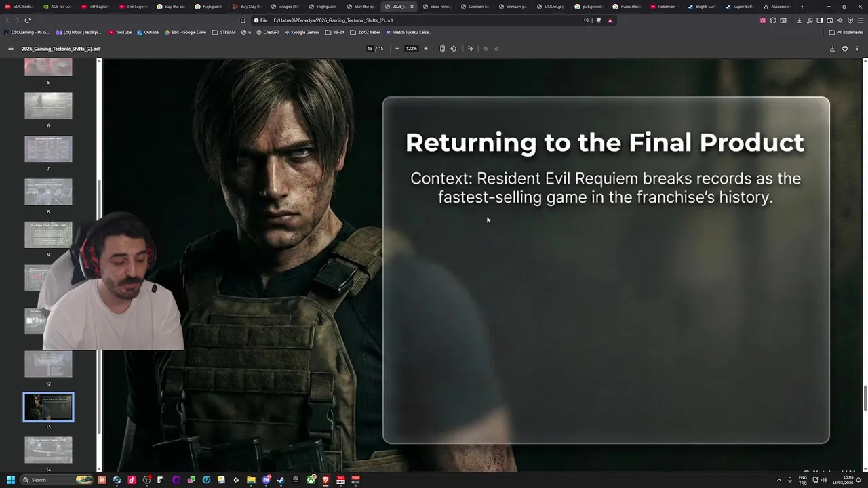Viewport: 868px width, 488px height.
Task: Bookmark this page from address bar
Action: (x=243, y=20)
